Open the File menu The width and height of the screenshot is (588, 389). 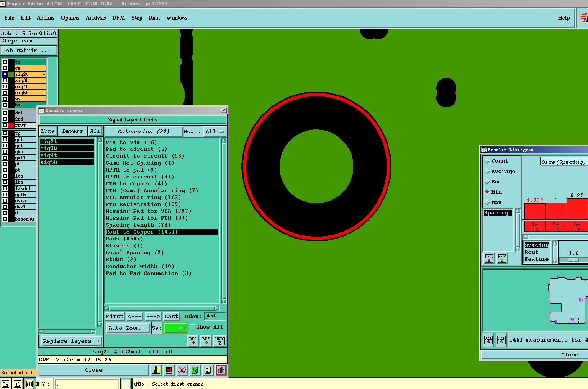click(10, 18)
